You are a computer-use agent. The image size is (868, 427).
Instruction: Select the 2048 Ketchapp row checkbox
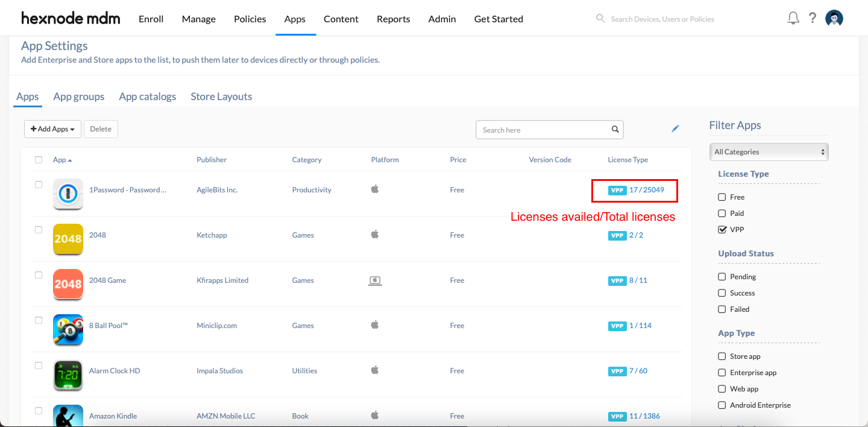click(x=39, y=230)
